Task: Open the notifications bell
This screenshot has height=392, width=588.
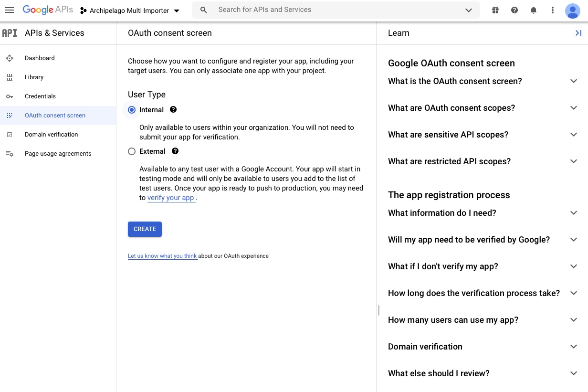Action: point(534,10)
